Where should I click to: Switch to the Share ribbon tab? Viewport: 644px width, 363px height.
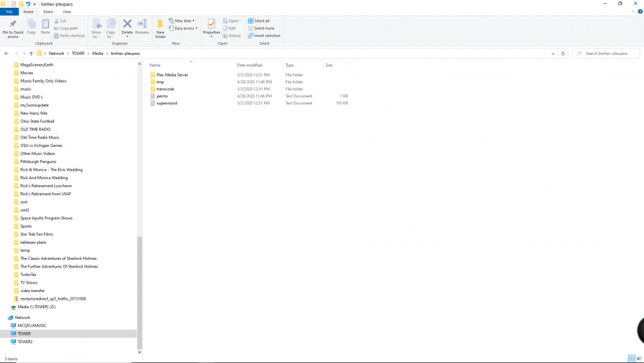click(x=48, y=12)
